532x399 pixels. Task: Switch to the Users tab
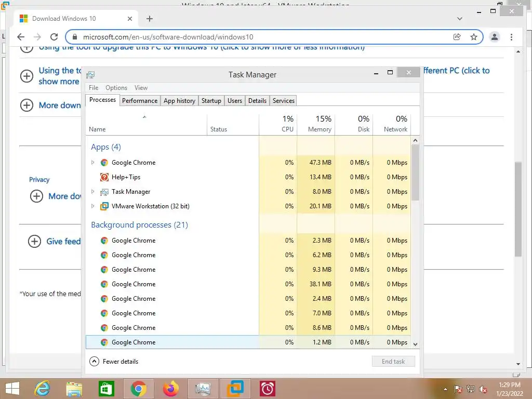[x=235, y=101]
